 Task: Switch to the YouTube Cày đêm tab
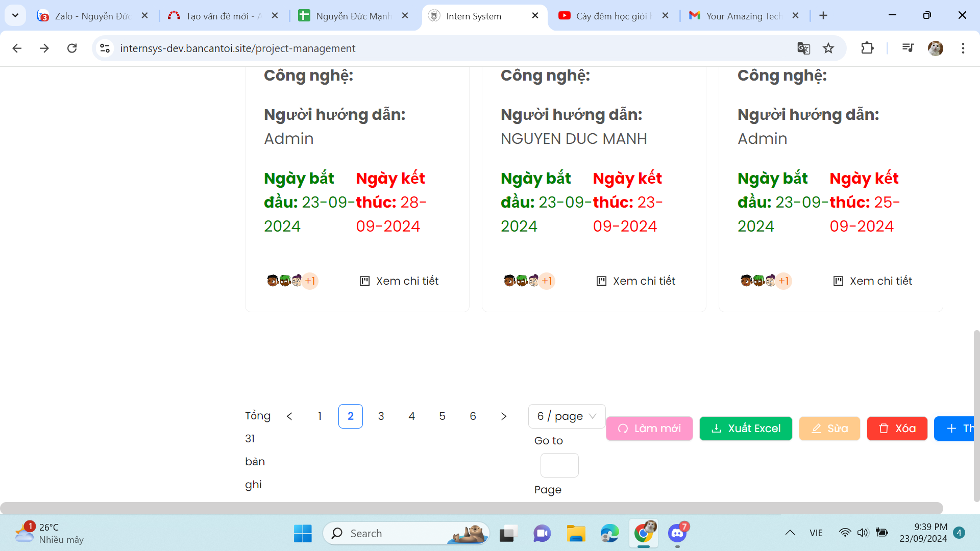[x=610, y=16]
